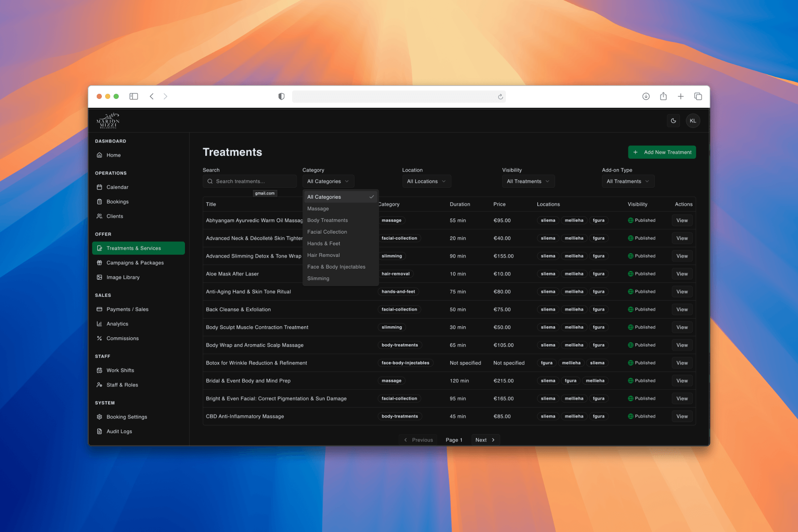Open the Add-on Type dropdown

point(628,181)
